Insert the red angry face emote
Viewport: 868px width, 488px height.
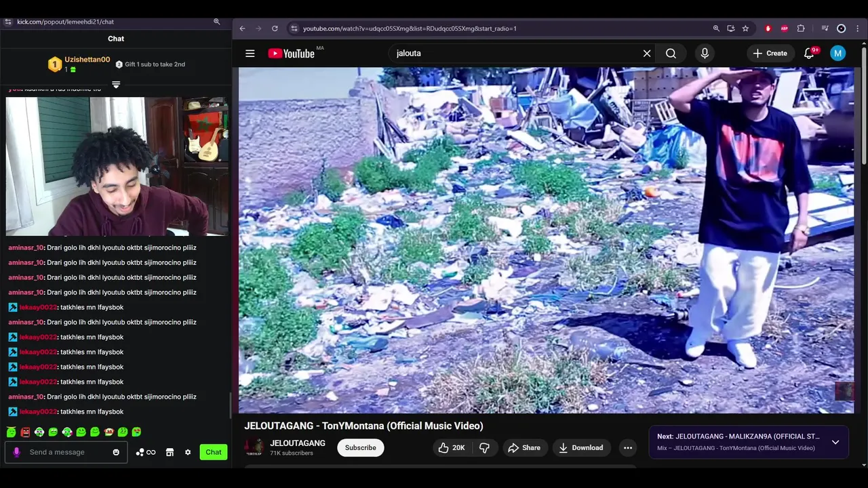[x=25, y=432]
